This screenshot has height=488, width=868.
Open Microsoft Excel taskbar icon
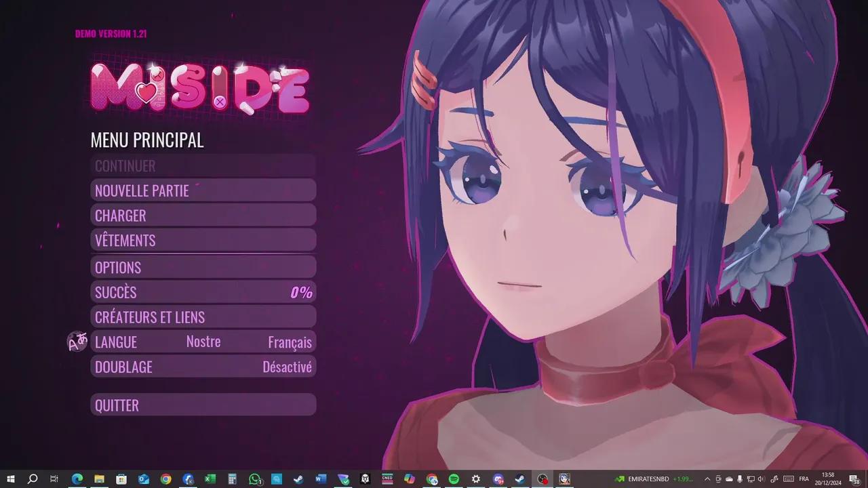pyautogui.click(x=210, y=479)
